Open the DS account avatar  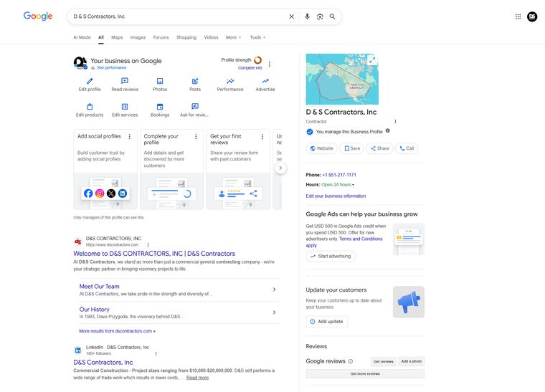pyautogui.click(x=532, y=16)
